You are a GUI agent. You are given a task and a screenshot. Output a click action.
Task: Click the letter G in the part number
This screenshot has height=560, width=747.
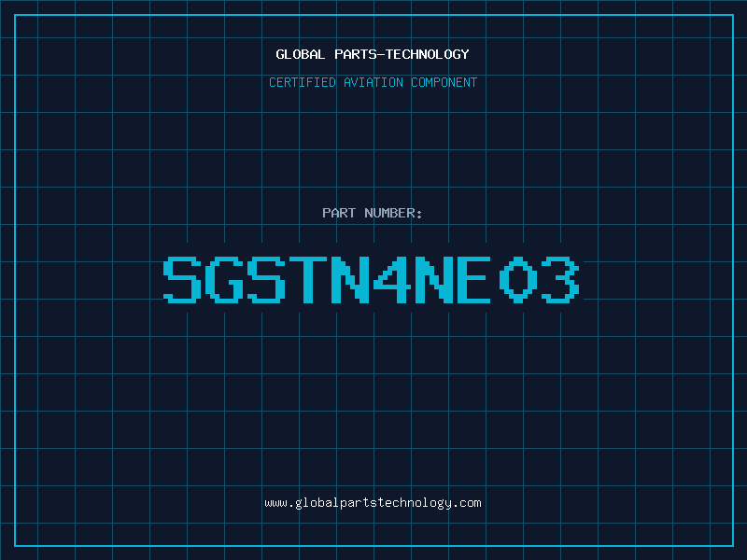click(x=224, y=279)
